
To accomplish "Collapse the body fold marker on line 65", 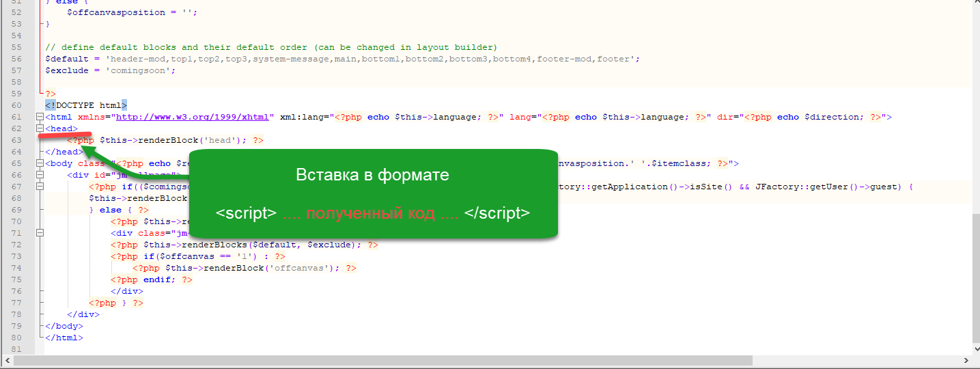I will [x=39, y=163].
